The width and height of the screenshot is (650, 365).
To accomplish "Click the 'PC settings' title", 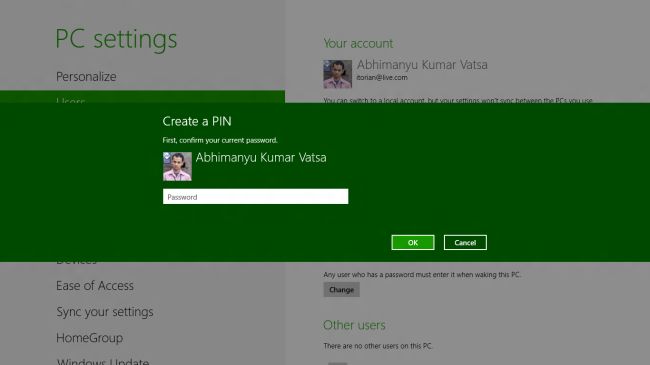I will pyautogui.click(x=116, y=40).
